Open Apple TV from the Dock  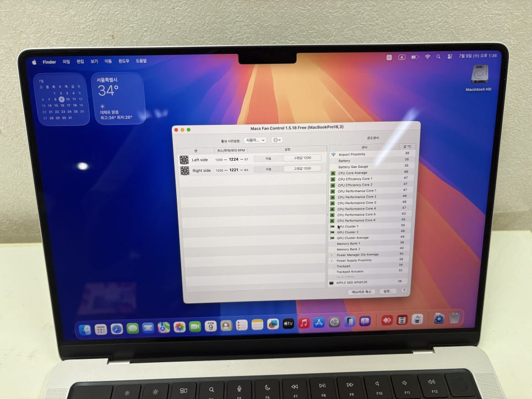click(x=288, y=324)
